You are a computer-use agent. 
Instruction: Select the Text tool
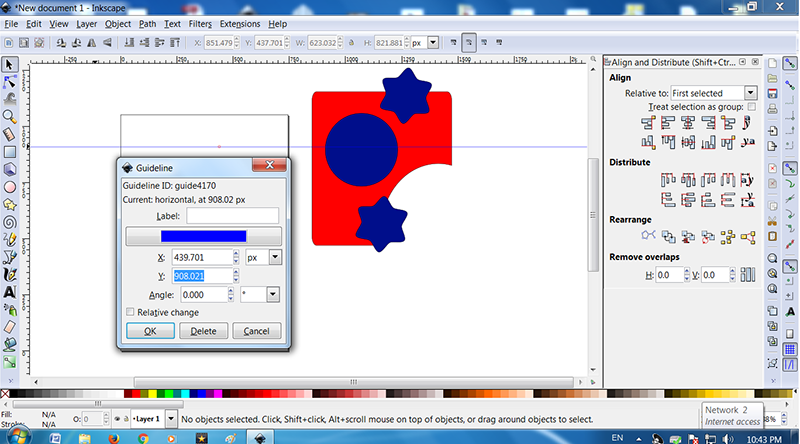click(x=10, y=292)
